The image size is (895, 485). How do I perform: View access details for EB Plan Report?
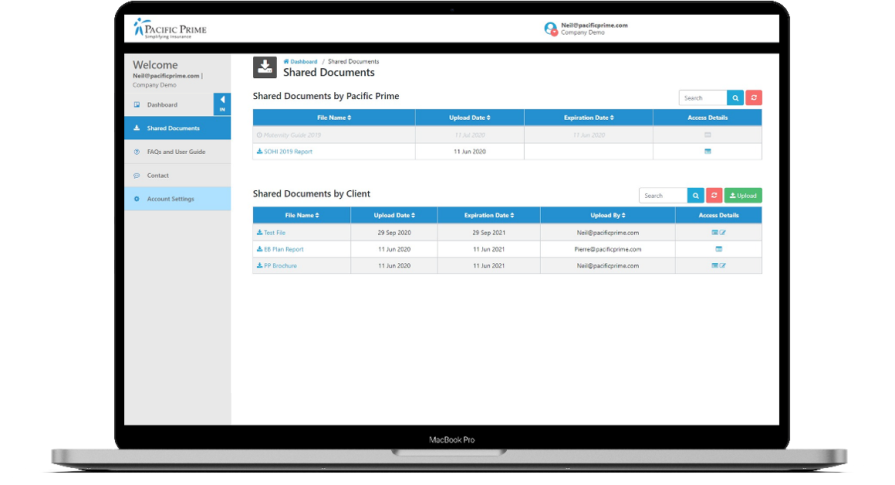pos(718,249)
